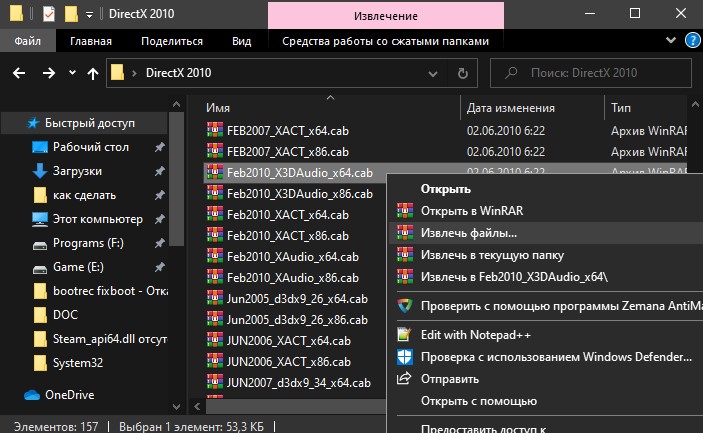Click the archive icon of Jun2005_d3dx9_26_x64.cab
This screenshot has height=433, width=703.
[215, 298]
